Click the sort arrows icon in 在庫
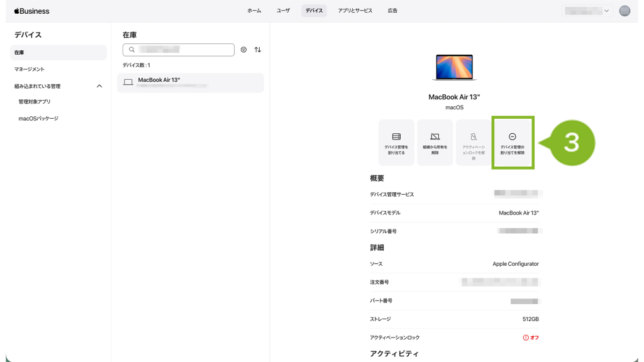 click(x=257, y=50)
